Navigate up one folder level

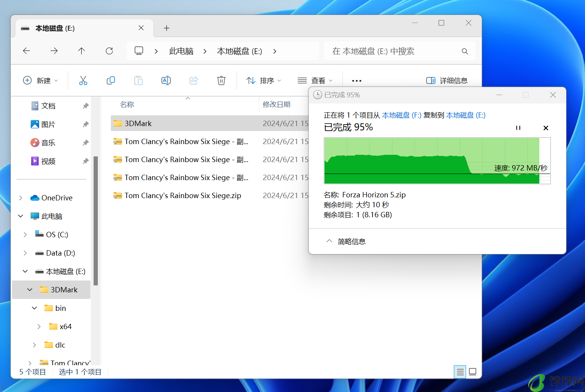point(81,51)
